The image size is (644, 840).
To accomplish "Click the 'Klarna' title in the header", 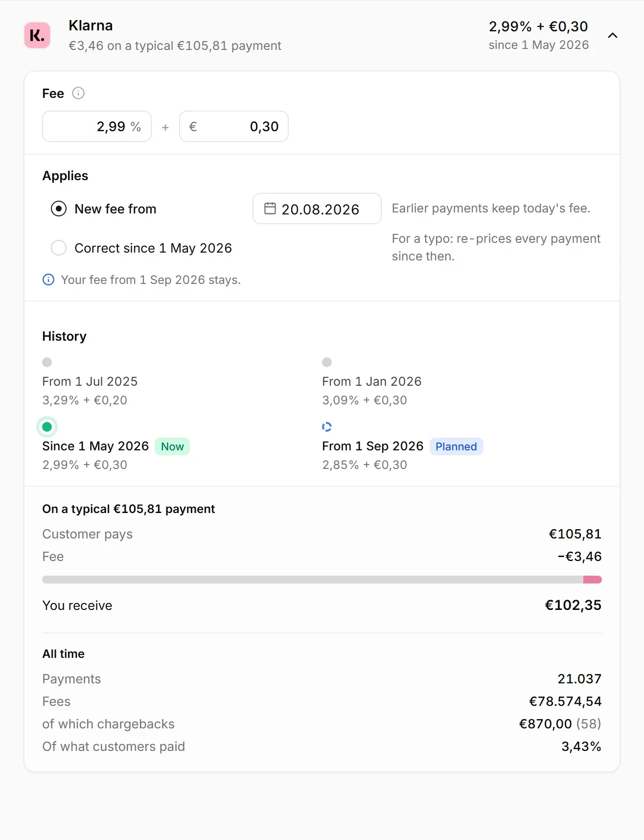I will 91,25.
